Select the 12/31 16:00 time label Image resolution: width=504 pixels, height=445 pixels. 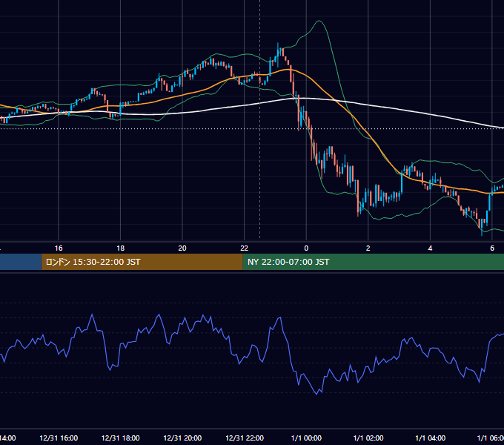click(59, 438)
